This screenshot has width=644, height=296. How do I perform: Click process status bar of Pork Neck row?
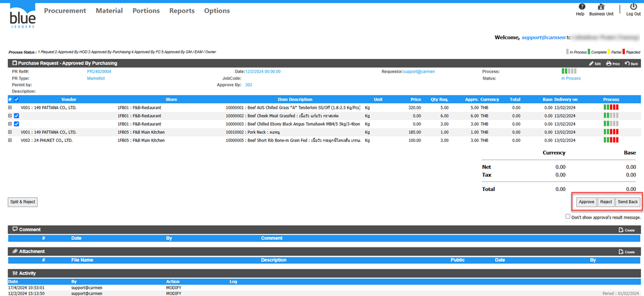(611, 132)
